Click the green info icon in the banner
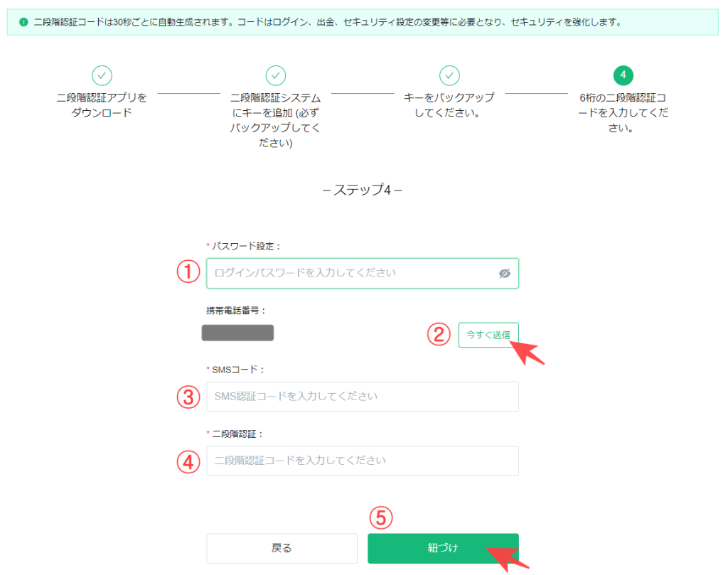728x575 pixels. pos(23,22)
